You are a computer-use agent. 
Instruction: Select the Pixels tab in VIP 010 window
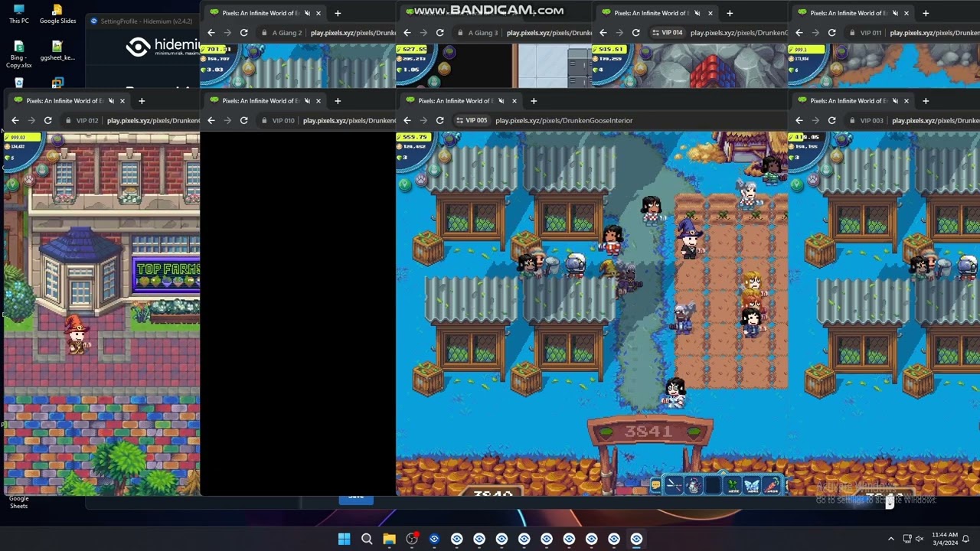point(263,100)
